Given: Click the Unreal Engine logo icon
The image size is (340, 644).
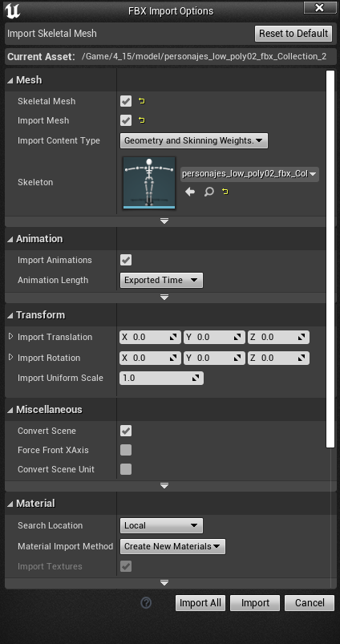Looking at the screenshot, I should (12, 10).
